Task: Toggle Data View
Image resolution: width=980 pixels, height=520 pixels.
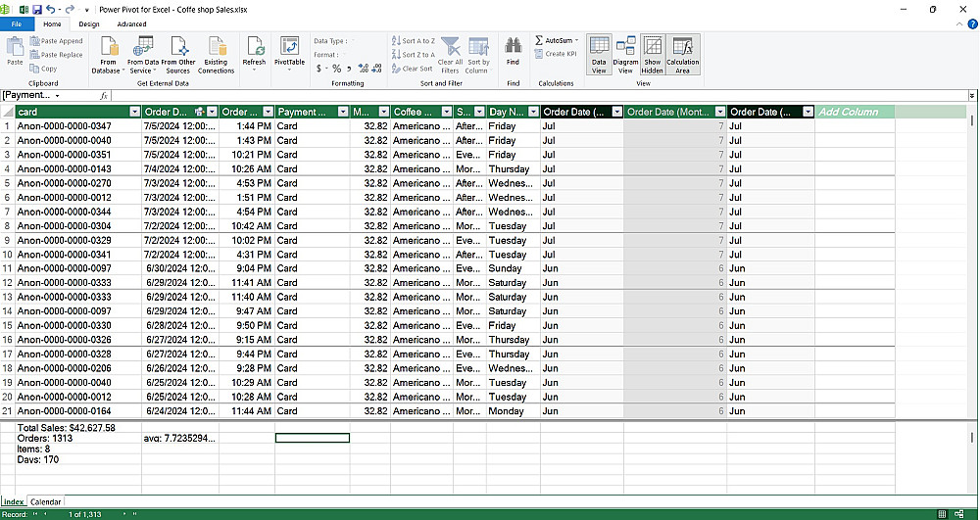Action: pos(599,55)
